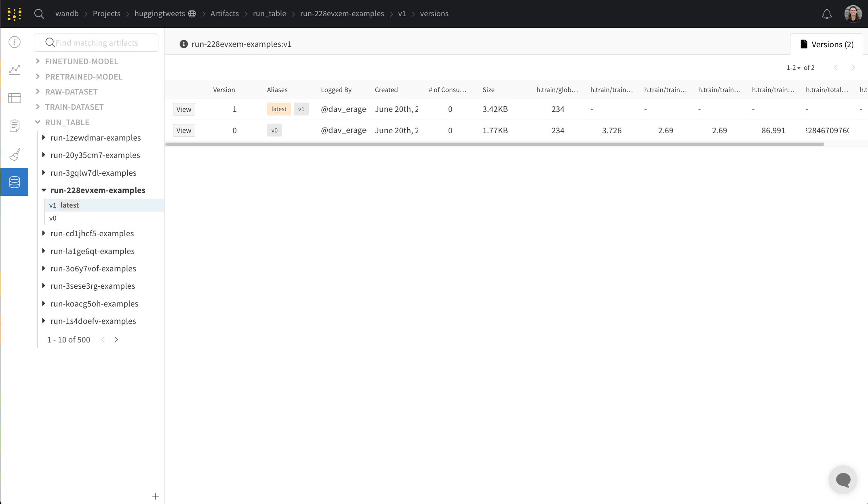
Task: Open the 1-2 rows per page dropdown
Action: click(x=793, y=68)
